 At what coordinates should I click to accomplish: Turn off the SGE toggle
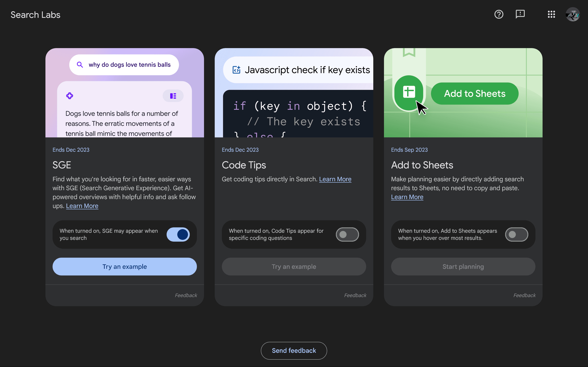pos(178,234)
